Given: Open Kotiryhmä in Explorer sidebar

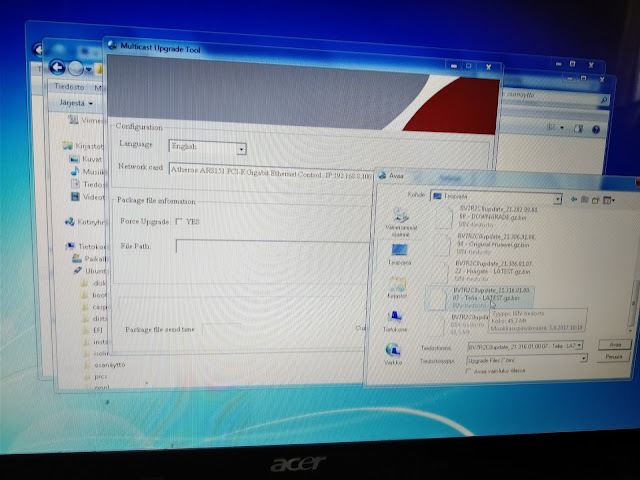Looking at the screenshot, I should 86,222.
